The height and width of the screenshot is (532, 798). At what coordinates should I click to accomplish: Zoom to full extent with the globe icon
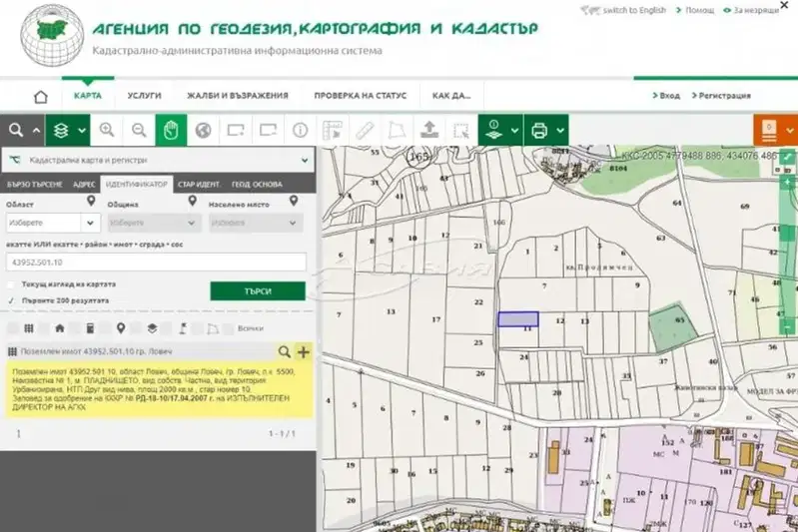[x=203, y=130]
